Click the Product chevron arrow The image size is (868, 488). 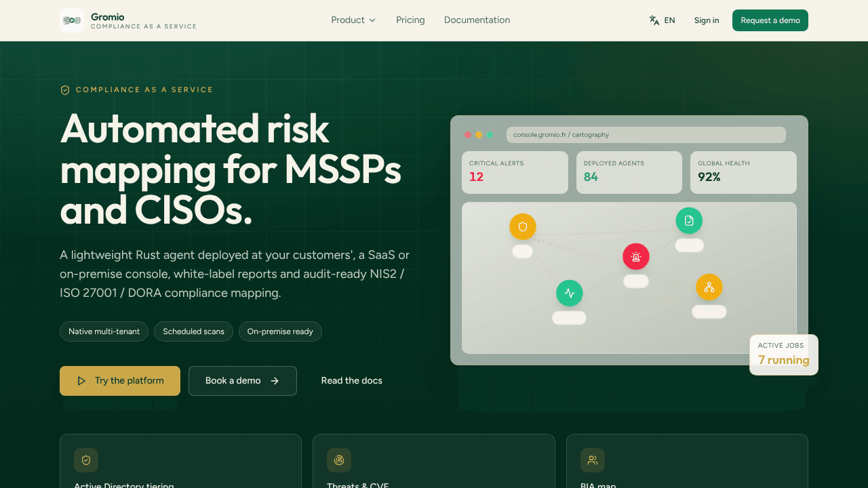[x=372, y=20]
